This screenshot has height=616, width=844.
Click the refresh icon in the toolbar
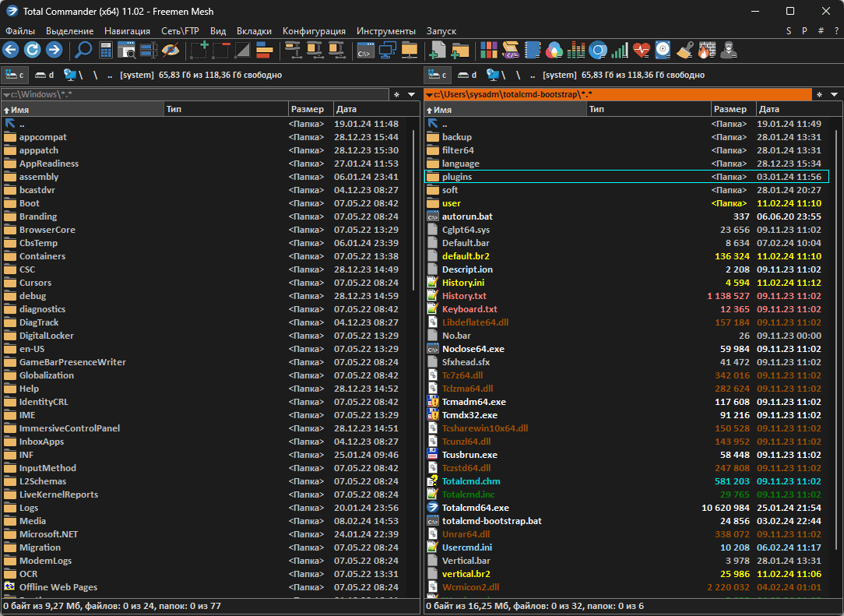(32, 51)
